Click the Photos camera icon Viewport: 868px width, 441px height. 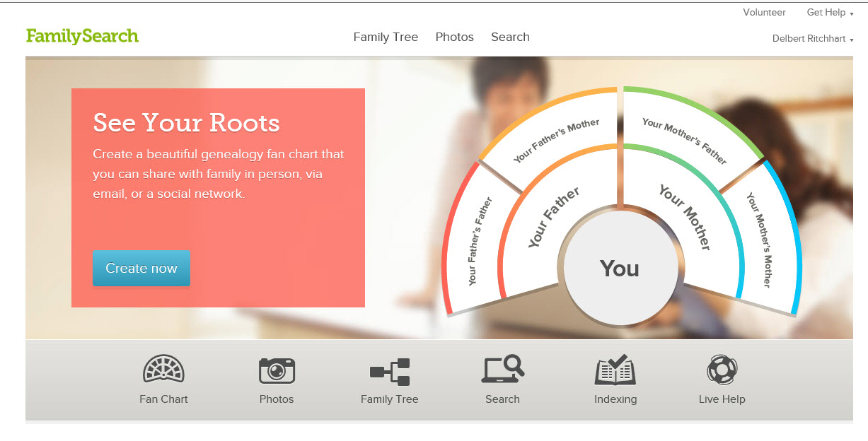coord(277,370)
